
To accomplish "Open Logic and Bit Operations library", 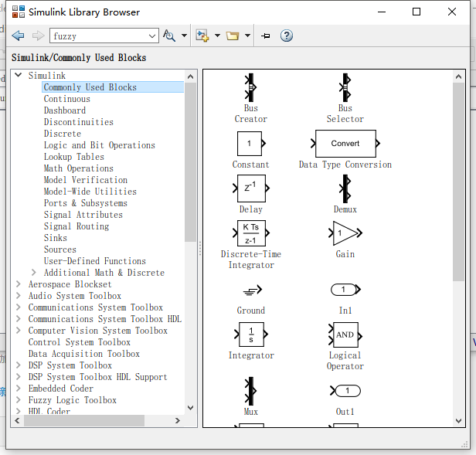I will pos(99,145).
